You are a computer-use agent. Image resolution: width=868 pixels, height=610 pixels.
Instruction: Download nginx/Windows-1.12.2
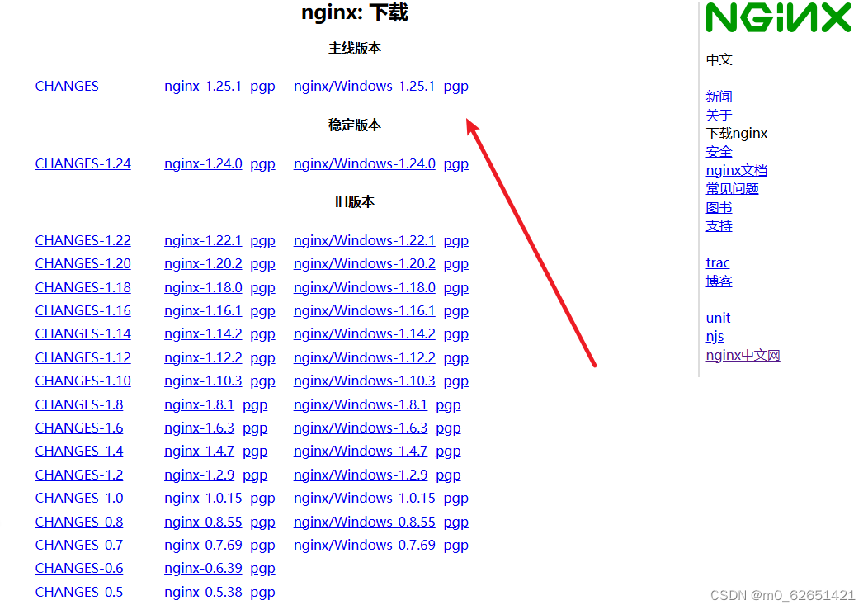tap(364, 358)
